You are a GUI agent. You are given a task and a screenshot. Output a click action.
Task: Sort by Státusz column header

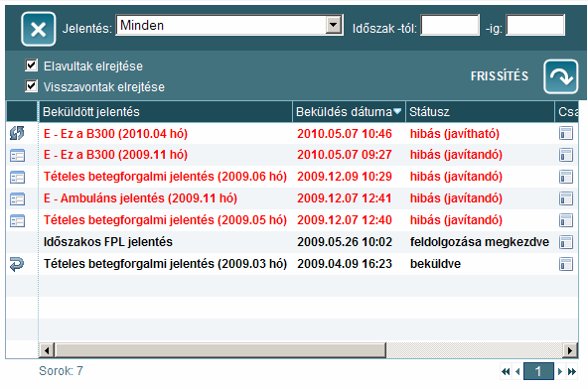(480, 112)
